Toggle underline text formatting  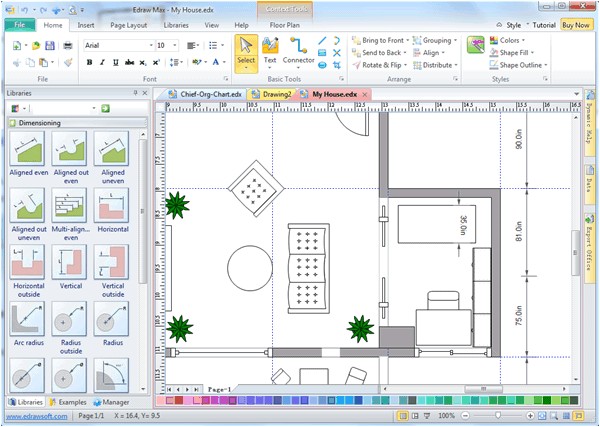[x=115, y=62]
